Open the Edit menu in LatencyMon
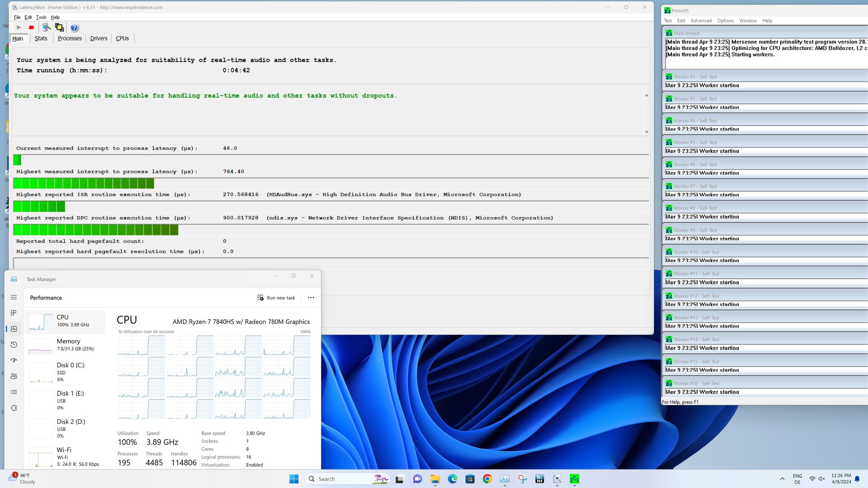Viewport: 868px width, 488px height. point(28,17)
